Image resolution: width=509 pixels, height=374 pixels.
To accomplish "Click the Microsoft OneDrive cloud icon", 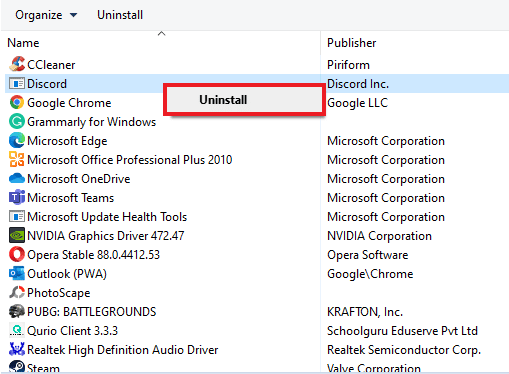I will pos(17,178).
